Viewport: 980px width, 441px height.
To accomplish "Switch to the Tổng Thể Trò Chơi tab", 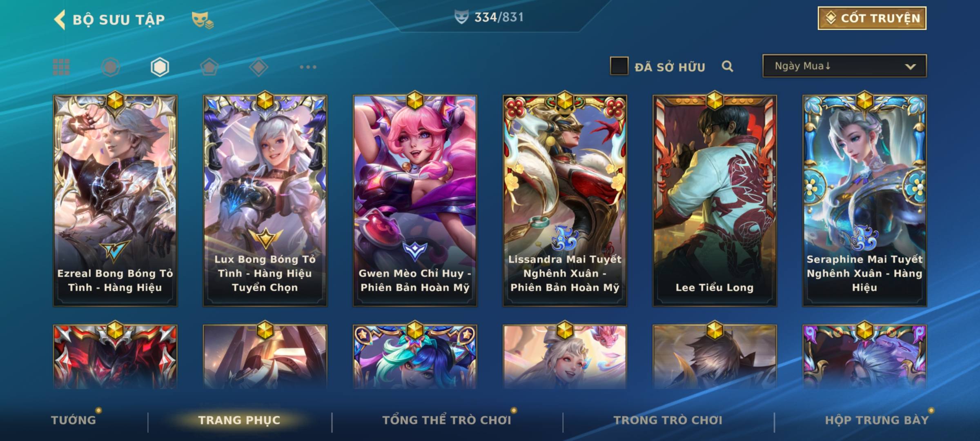I will click(447, 420).
